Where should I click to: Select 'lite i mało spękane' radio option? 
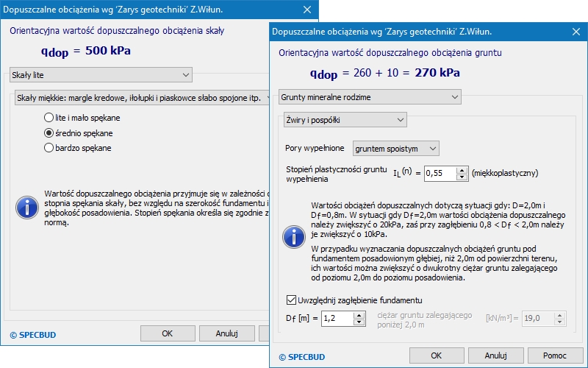(x=49, y=117)
